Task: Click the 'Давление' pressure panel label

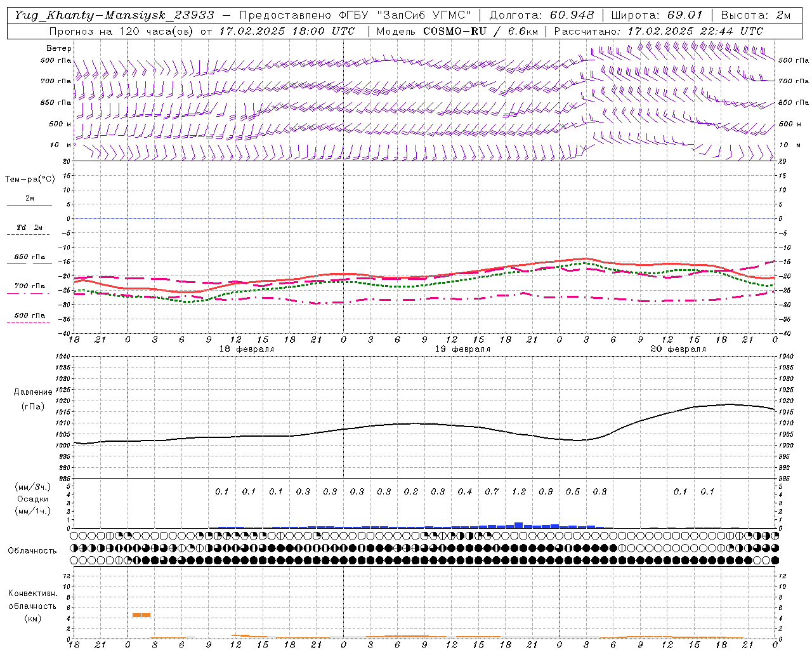Action: click(33, 392)
